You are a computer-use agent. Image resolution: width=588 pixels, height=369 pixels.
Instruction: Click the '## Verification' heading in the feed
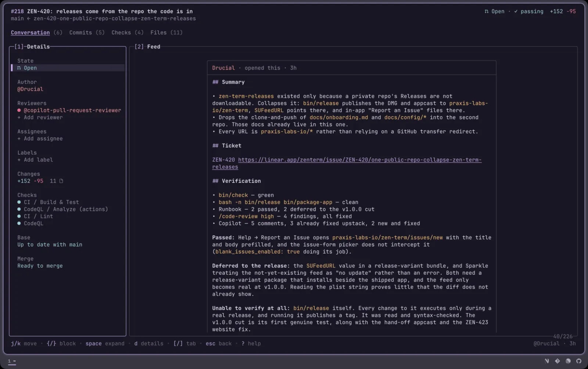237,181
